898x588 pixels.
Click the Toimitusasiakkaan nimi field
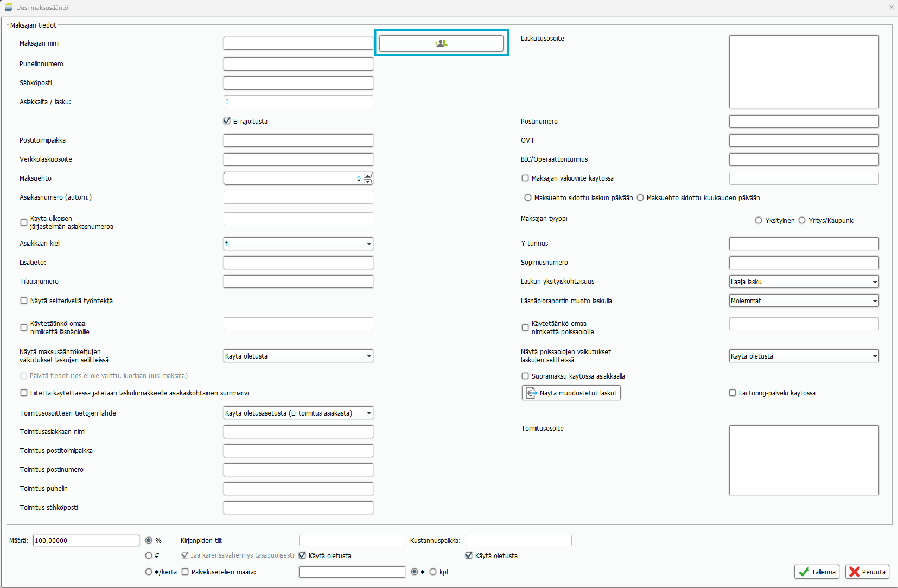coord(298,432)
